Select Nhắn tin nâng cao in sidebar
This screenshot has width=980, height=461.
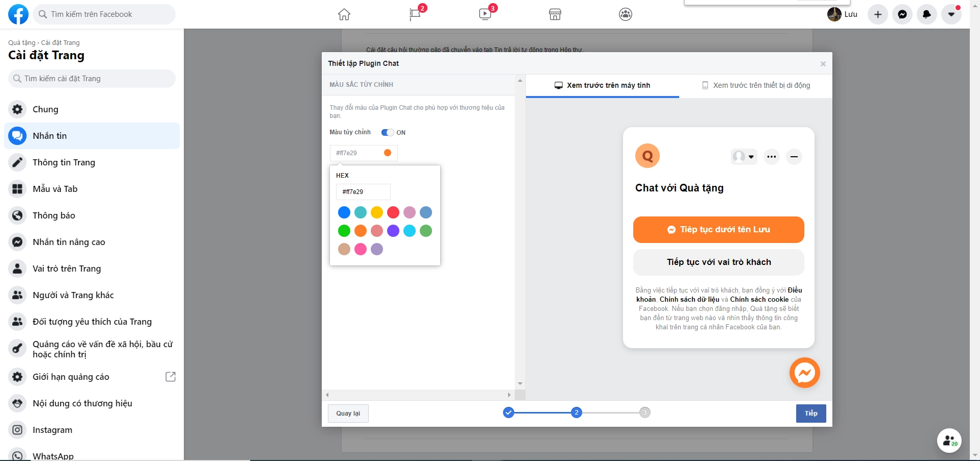pos(69,242)
